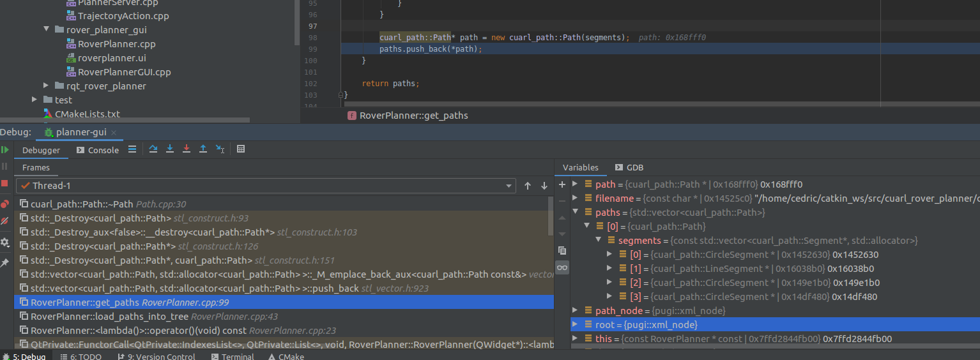Image resolution: width=980 pixels, height=360 pixels.
Task: Force step into with the red arrow
Action: [x=187, y=149]
